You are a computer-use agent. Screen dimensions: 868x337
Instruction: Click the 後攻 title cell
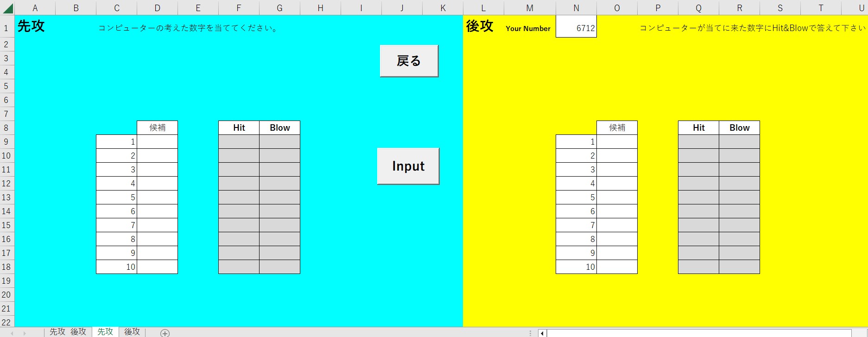pyautogui.click(x=480, y=26)
